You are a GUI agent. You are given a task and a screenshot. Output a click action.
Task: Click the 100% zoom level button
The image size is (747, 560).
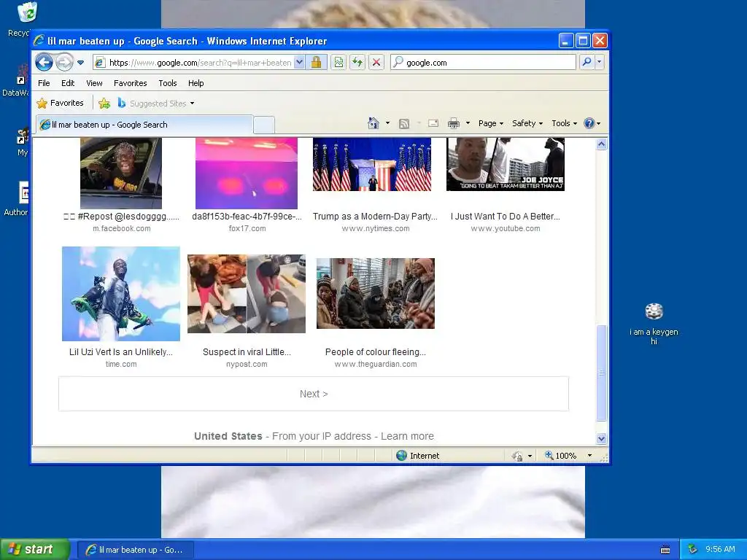coord(561,456)
